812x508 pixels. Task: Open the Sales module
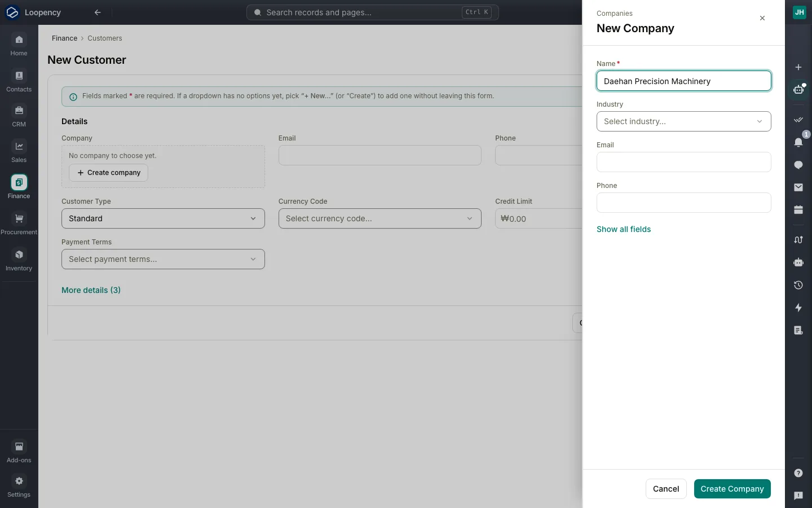tap(19, 152)
